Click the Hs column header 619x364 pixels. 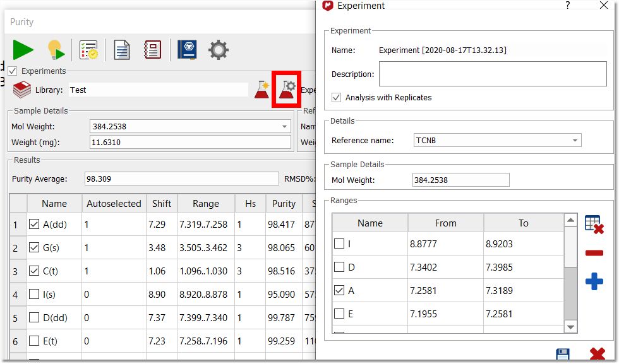250,204
